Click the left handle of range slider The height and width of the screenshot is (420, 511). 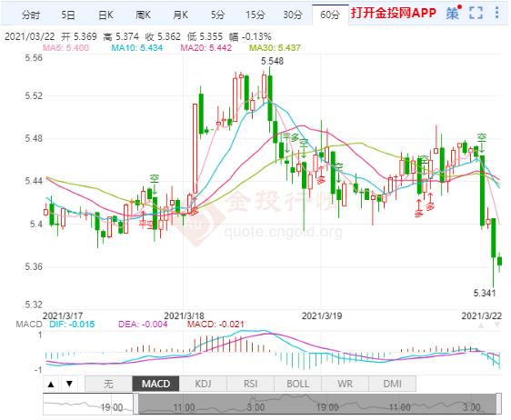(135, 404)
